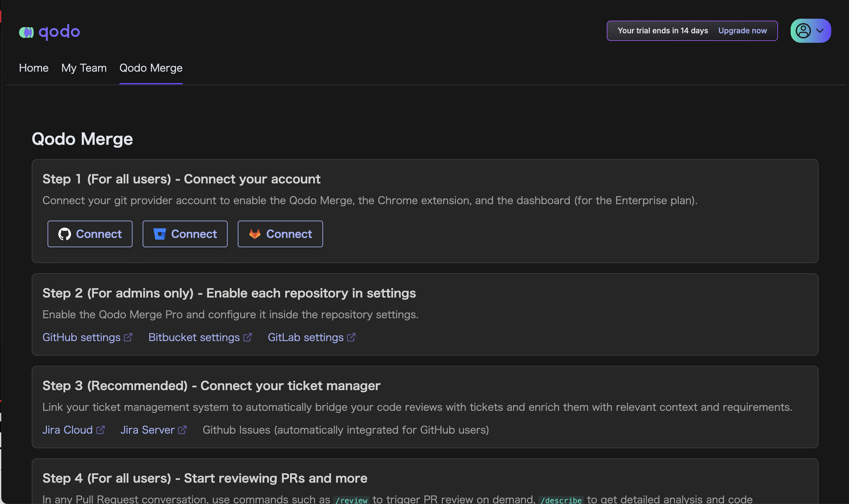Click the external link icon next to Jira Server
849x504 pixels.
(x=182, y=430)
